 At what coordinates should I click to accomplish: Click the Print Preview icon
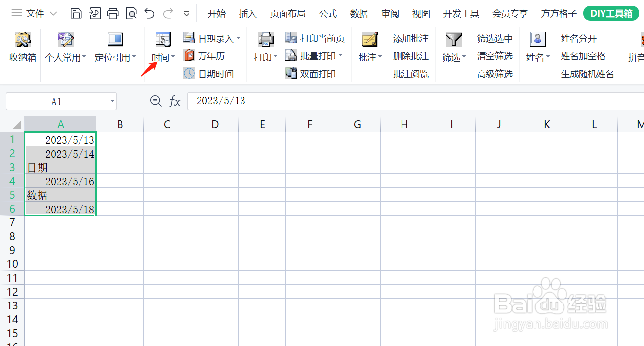131,13
